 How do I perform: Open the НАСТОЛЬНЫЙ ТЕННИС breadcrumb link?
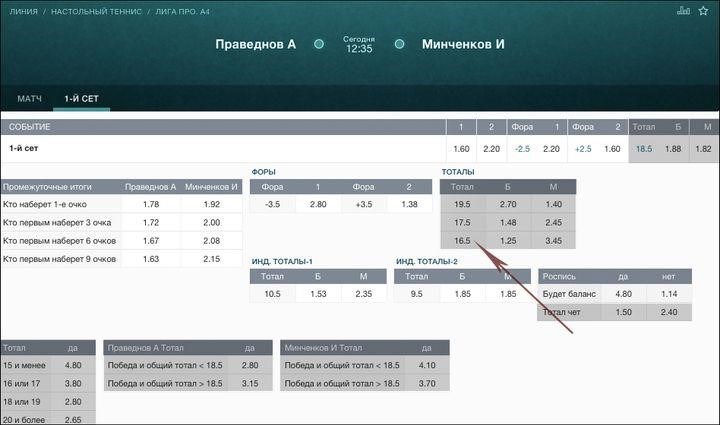96,11
